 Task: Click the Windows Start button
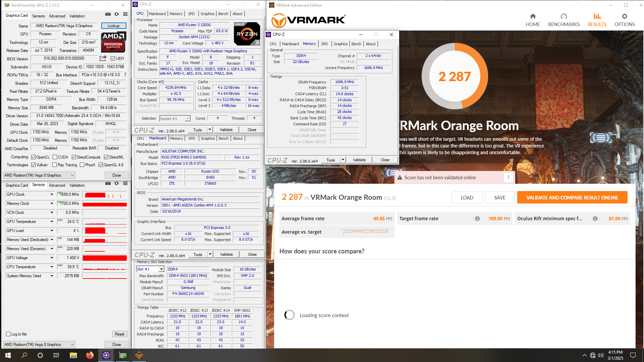(x=8, y=355)
